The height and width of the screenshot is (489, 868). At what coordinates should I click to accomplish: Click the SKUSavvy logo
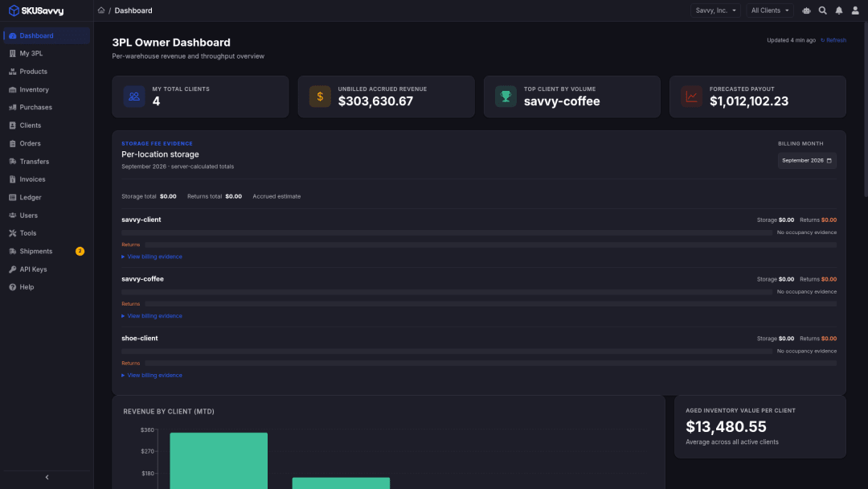coord(36,10)
